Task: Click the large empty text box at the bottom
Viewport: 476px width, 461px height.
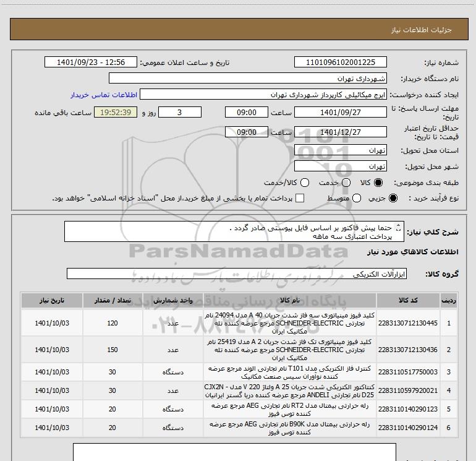Action: click(x=234, y=452)
